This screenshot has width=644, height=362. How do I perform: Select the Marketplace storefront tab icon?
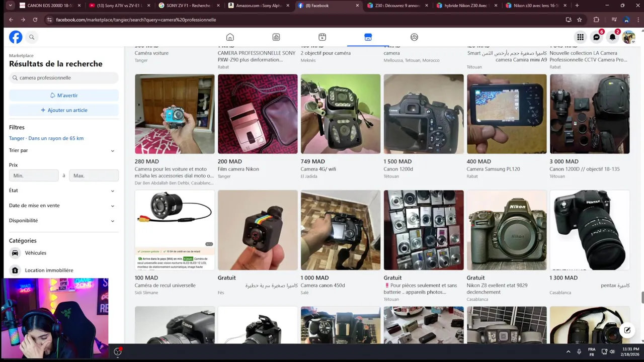pyautogui.click(x=368, y=37)
